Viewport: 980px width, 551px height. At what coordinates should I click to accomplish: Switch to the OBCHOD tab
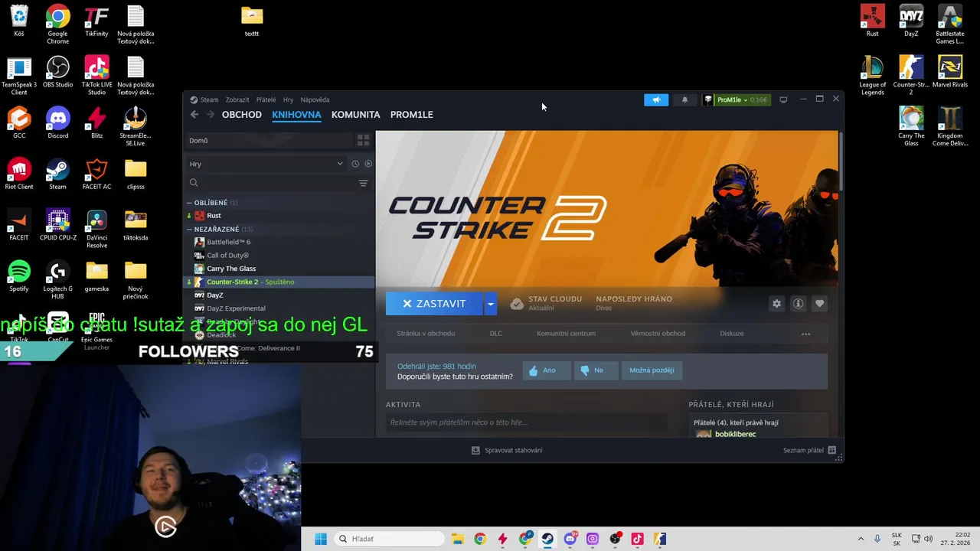[x=242, y=115]
